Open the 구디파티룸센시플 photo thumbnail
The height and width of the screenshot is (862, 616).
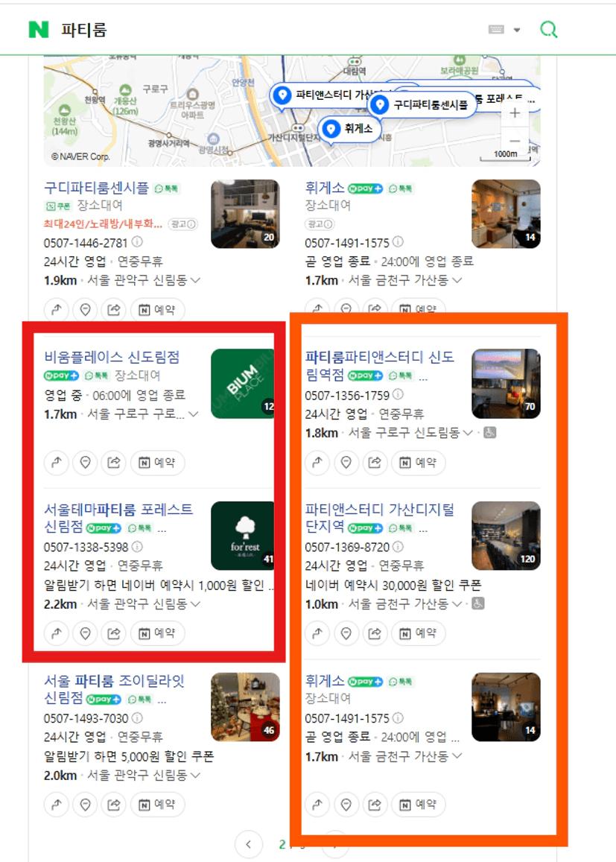pyautogui.click(x=245, y=214)
